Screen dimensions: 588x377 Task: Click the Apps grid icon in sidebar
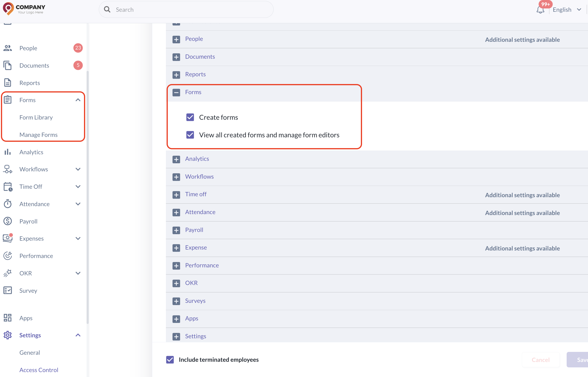pos(8,318)
